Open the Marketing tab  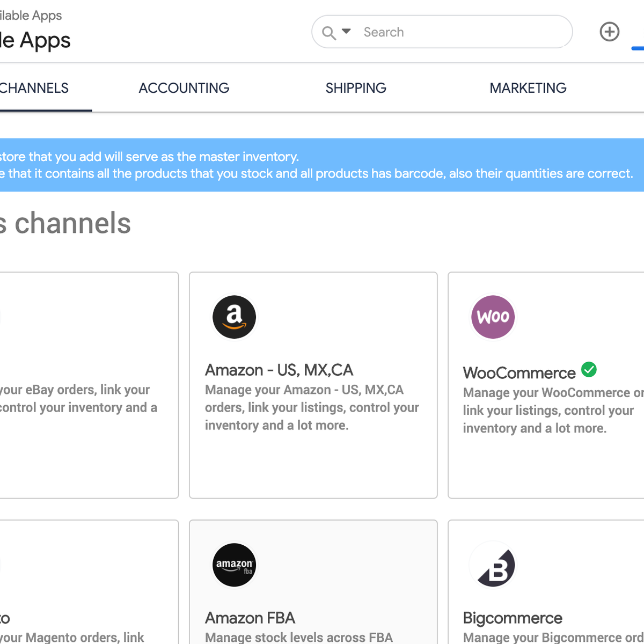pos(528,88)
